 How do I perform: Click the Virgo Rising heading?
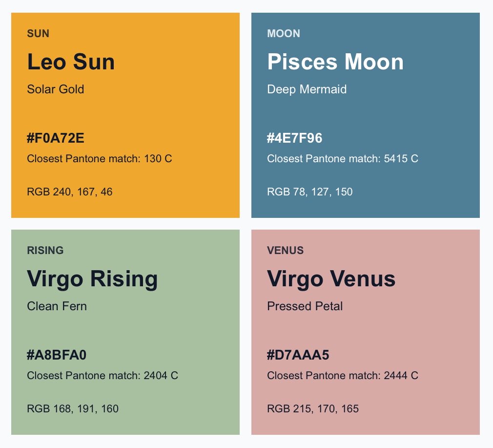(x=92, y=279)
